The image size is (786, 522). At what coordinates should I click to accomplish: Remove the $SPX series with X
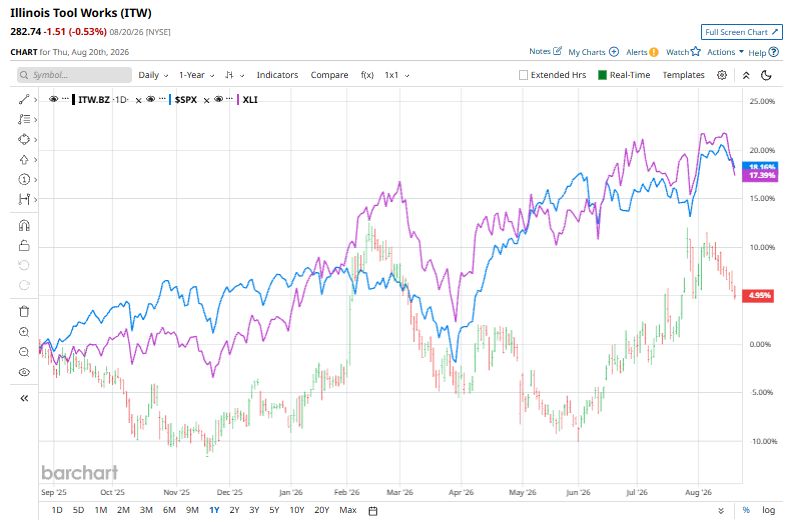coord(206,100)
